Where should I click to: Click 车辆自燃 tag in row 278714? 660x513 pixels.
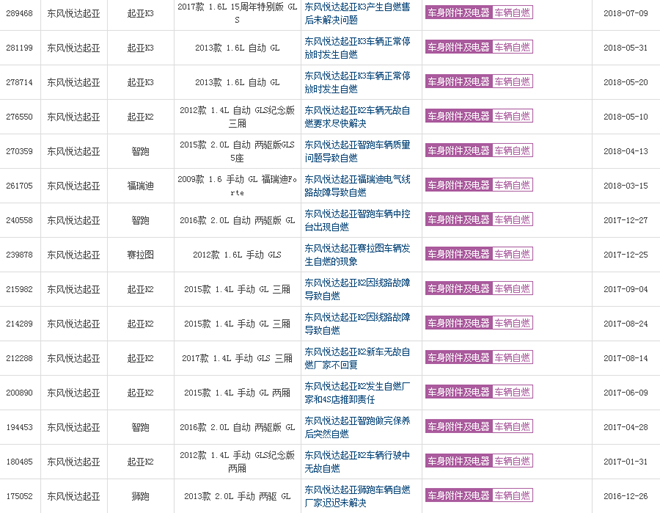512,82
